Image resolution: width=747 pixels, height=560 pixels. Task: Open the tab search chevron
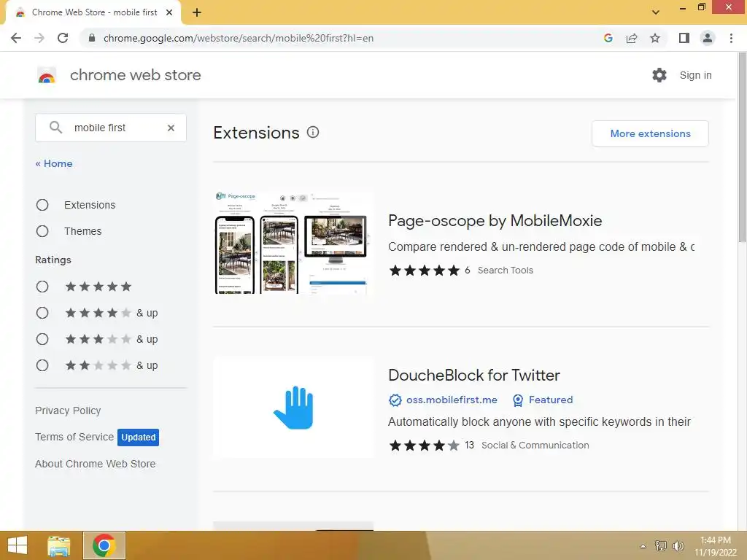point(656,12)
